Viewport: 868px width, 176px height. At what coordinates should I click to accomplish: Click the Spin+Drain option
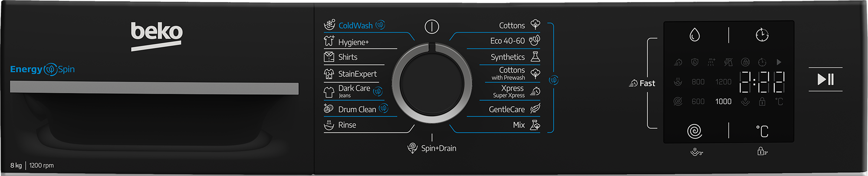(438, 148)
